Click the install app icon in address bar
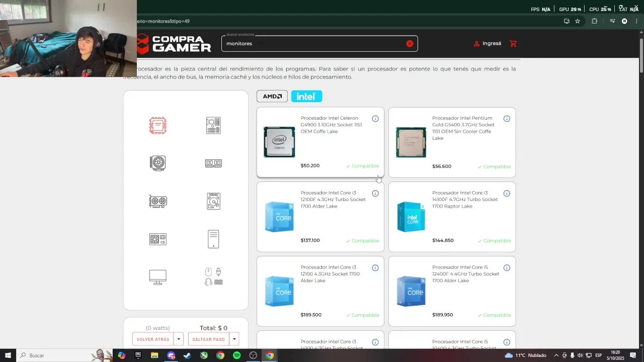The image size is (644, 362). [x=567, y=21]
